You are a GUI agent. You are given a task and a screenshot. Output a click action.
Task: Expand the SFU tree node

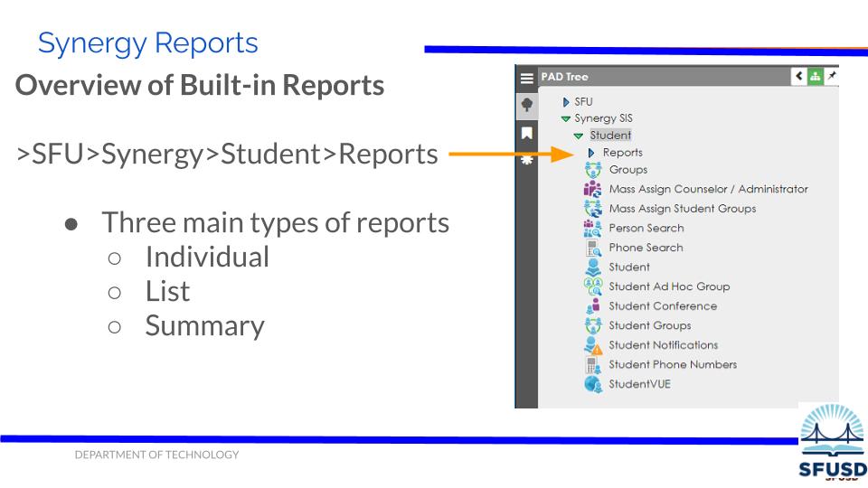click(x=566, y=102)
